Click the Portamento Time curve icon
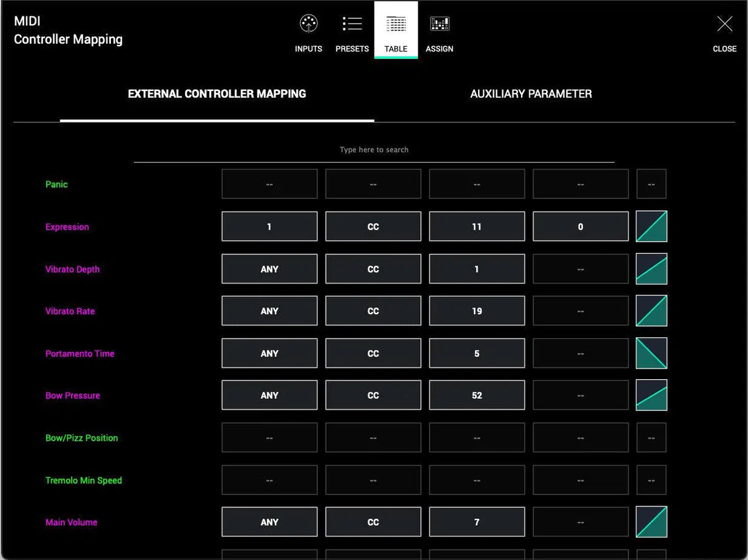 point(651,353)
